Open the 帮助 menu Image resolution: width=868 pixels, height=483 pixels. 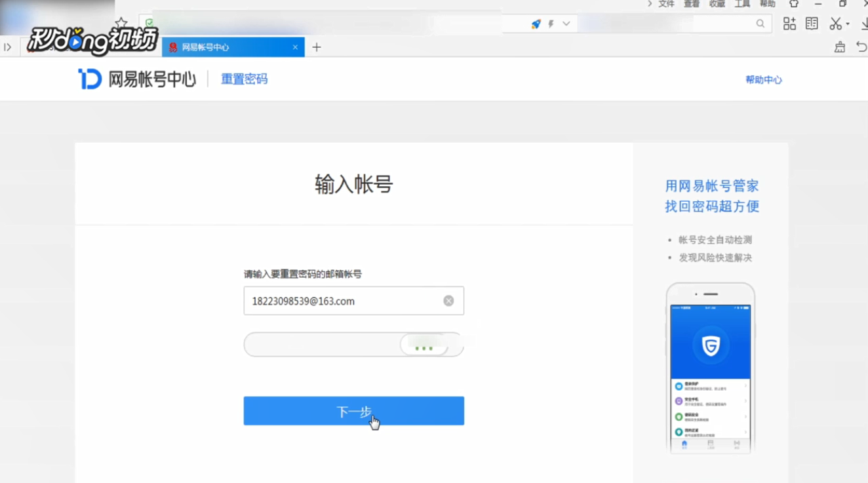pyautogui.click(x=767, y=4)
